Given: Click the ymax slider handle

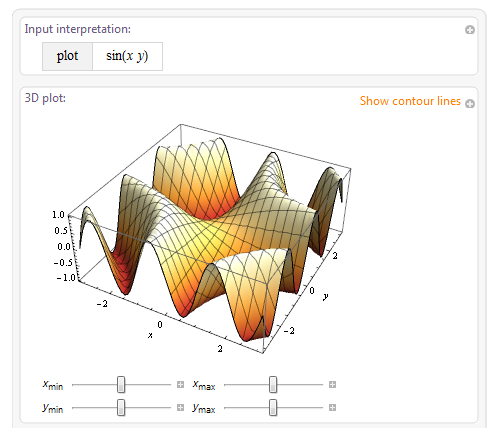Looking at the screenshot, I should point(273,407).
